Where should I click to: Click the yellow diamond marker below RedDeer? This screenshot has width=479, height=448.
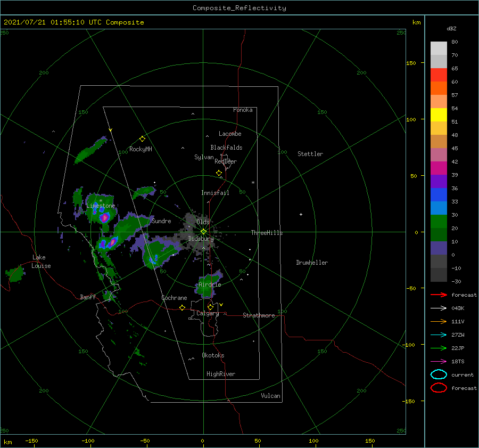(219, 173)
